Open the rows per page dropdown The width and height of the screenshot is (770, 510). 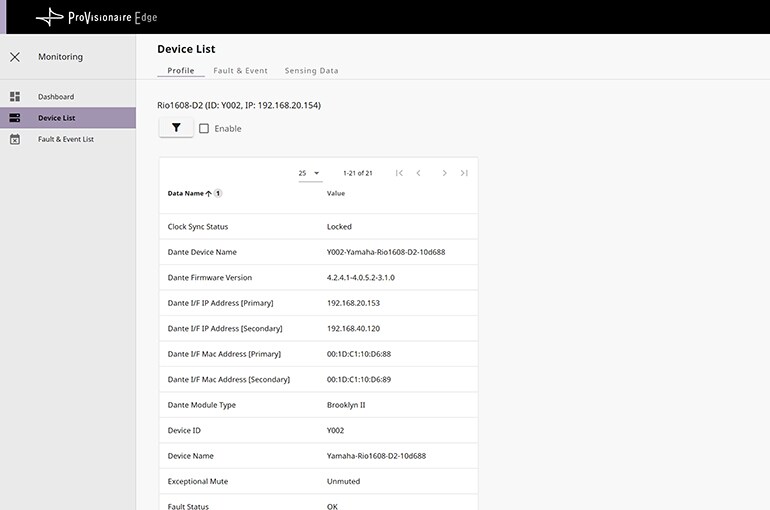tap(309, 173)
